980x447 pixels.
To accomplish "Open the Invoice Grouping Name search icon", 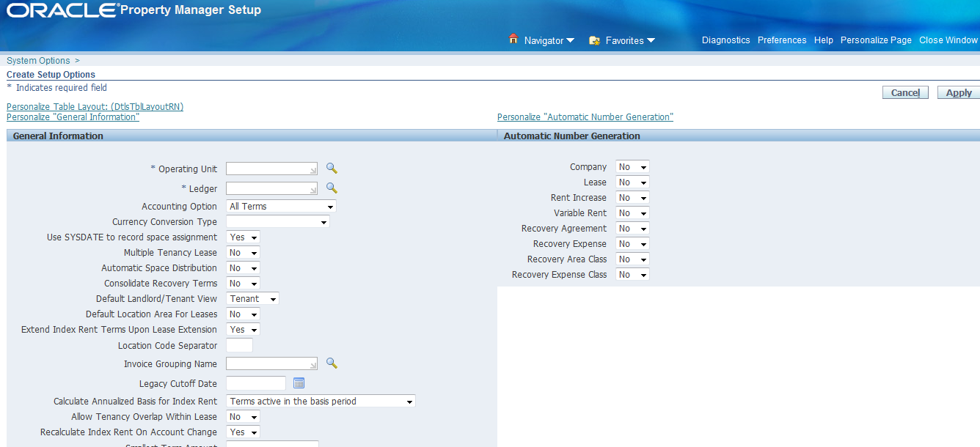I will 332,363.
